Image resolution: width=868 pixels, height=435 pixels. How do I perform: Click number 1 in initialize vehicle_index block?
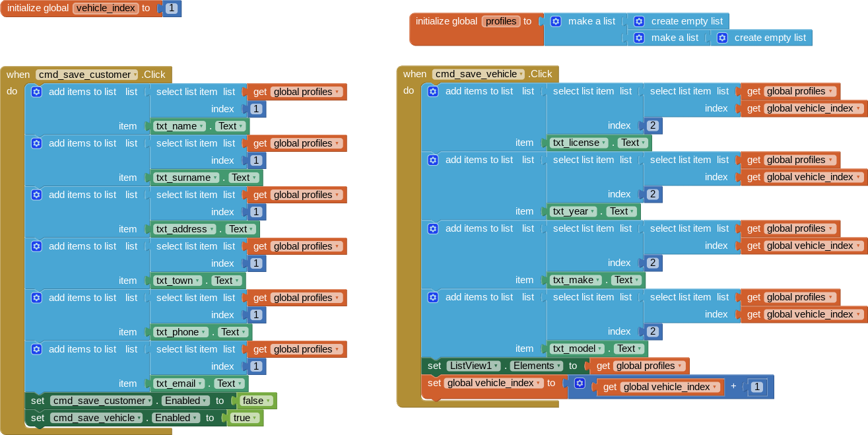click(x=172, y=9)
